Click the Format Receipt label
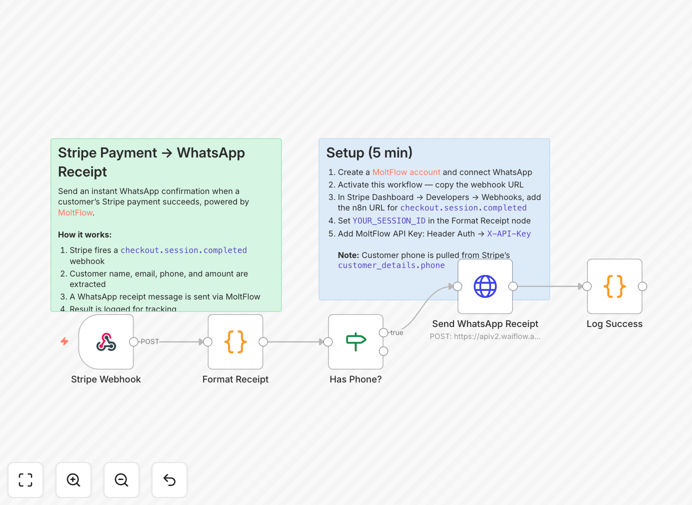 [235, 379]
